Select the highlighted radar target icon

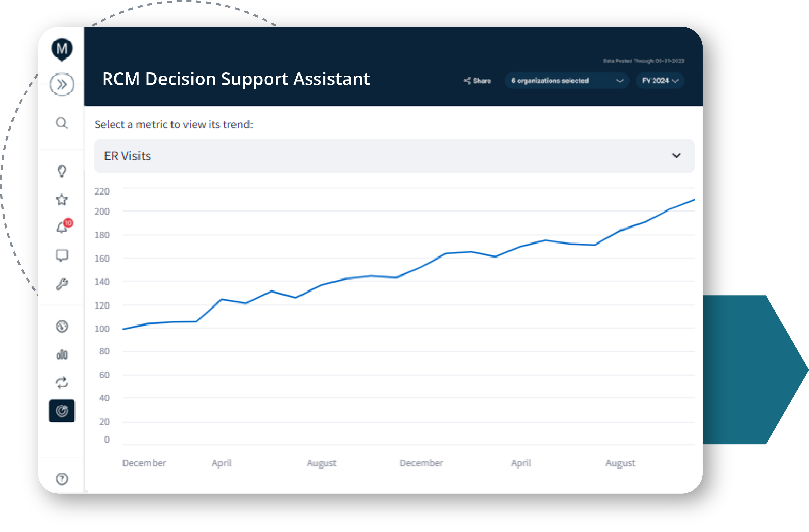62,411
